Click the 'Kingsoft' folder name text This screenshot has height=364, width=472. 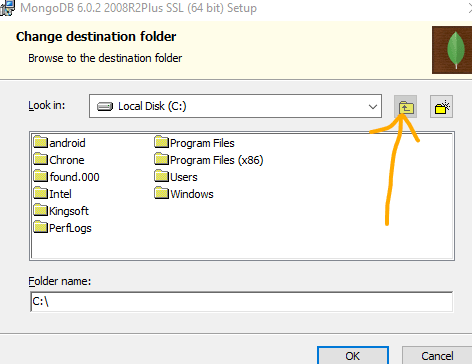point(69,211)
